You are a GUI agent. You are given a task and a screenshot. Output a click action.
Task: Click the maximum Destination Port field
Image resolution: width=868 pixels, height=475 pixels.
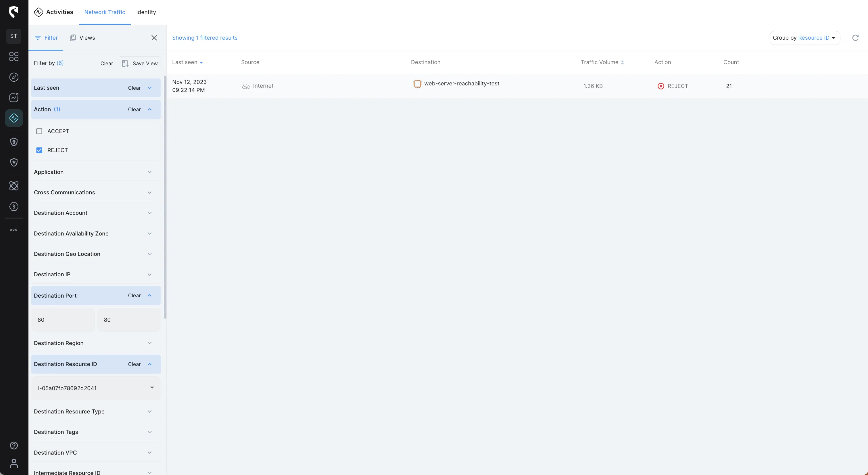click(129, 319)
